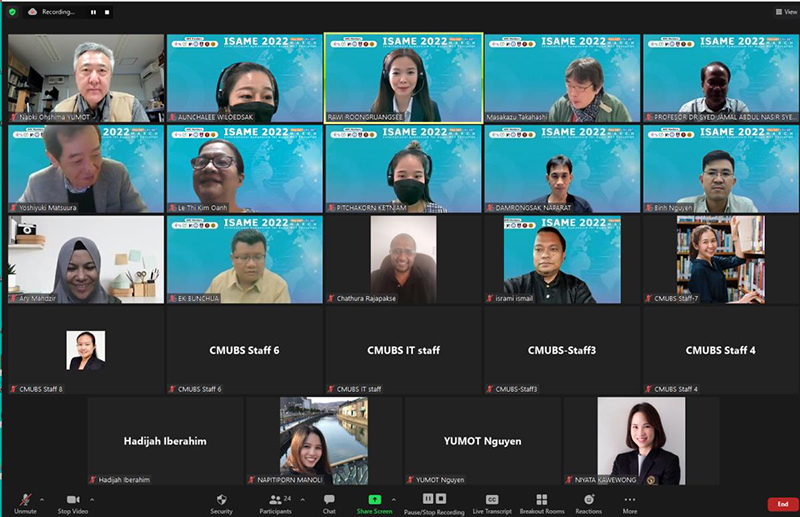Image resolution: width=800 pixels, height=517 pixels.
Task: Expand audio options arrow beside Unmute
Action: coord(42,500)
